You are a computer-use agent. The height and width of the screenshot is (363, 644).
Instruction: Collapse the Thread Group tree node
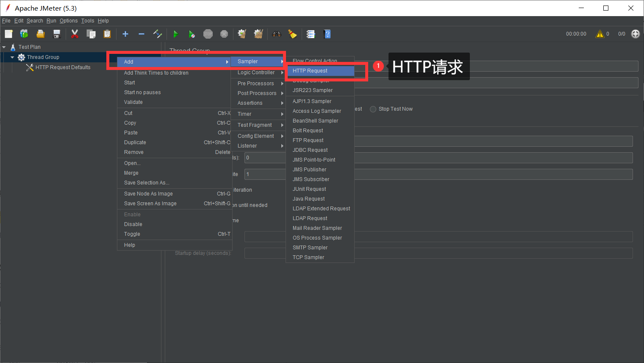coord(12,57)
